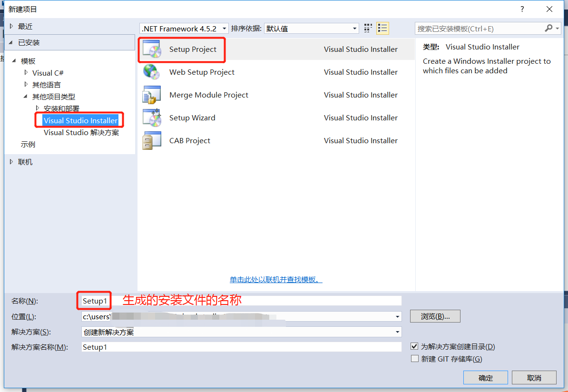Click the CAB Project cabinet icon
568x392 pixels.
152,141
